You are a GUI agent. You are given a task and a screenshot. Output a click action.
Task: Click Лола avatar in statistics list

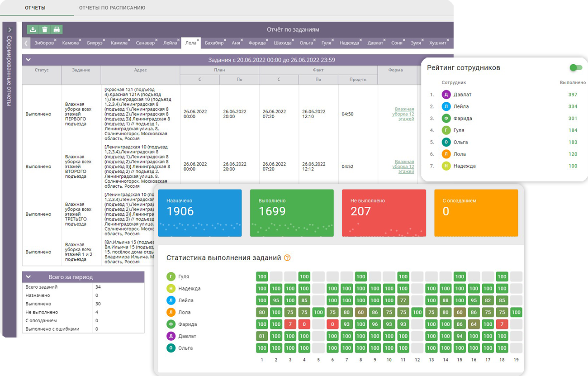(171, 312)
